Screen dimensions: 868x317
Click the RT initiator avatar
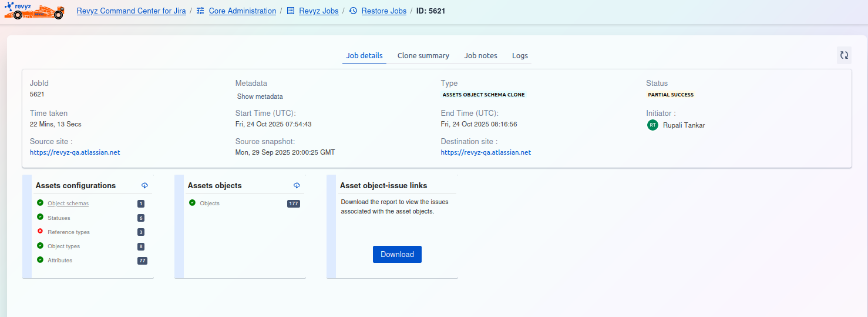pyautogui.click(x=652, y=125)
